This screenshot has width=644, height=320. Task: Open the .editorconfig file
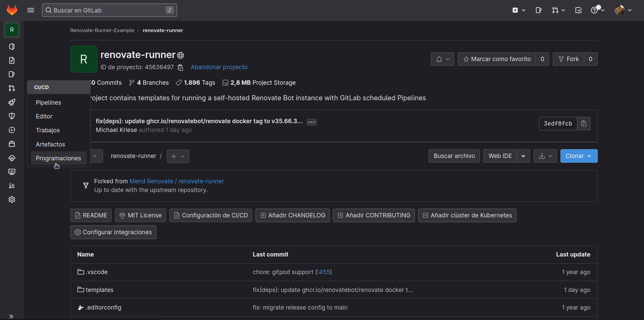pyautogui.click(x=99, y=308)
